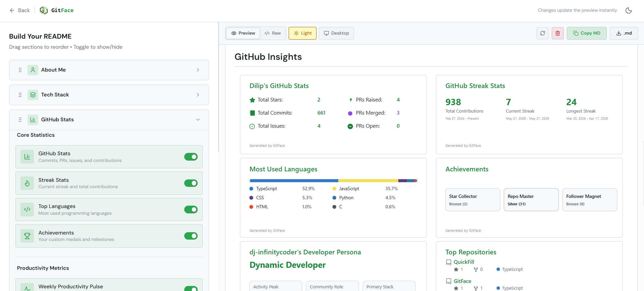Viewport: 644px width, 291px height.
Task: Click the Activity Peak persona card
Action: (x=276, y=286)
